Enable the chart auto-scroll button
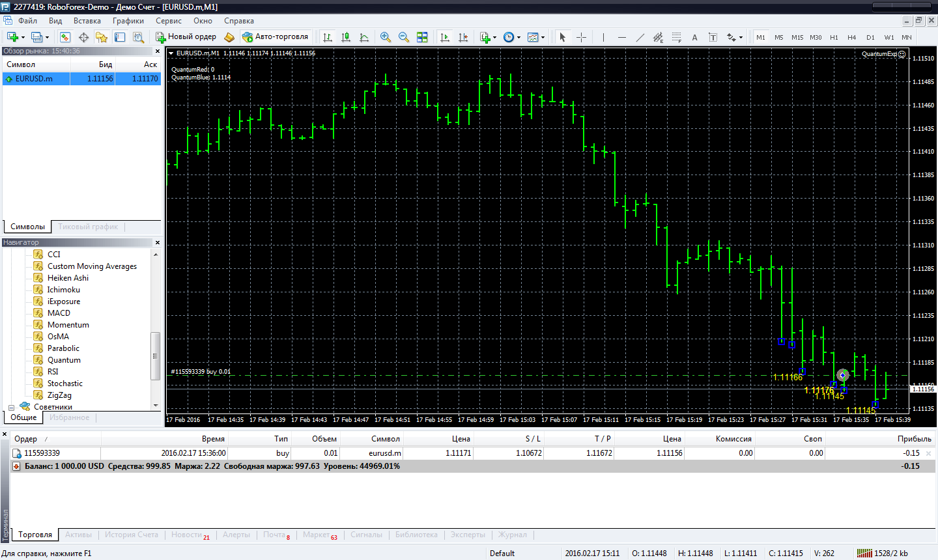938x560 pixels. tap(445, 37)
